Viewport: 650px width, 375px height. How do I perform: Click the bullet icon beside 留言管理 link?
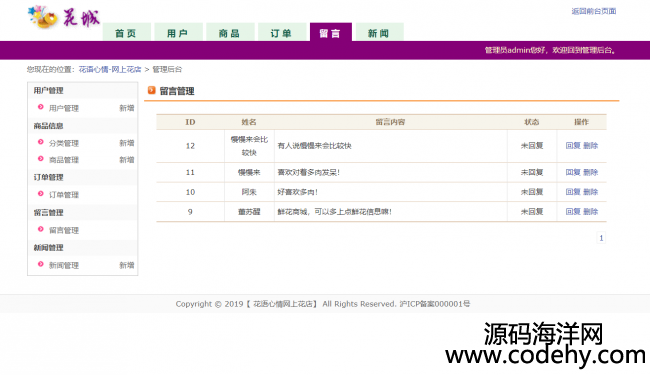tap(41, 229)
